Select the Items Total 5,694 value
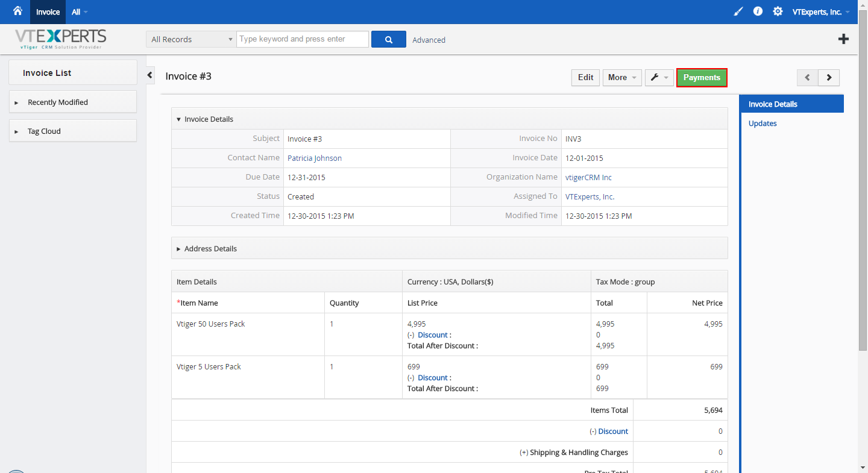The image size is (868, 473). pyautogui.click(x=713, y=410)
